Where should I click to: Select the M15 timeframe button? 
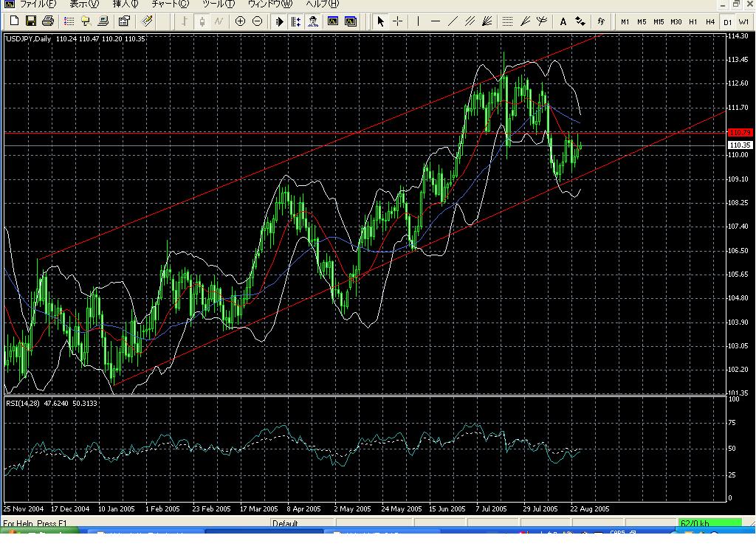tap(659, 22)
